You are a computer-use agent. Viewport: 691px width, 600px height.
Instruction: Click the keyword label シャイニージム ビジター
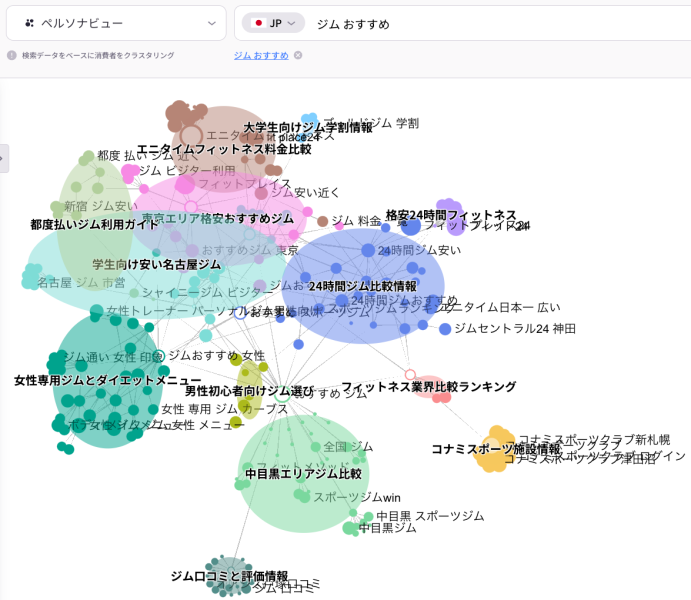click(x=208, y=293)
